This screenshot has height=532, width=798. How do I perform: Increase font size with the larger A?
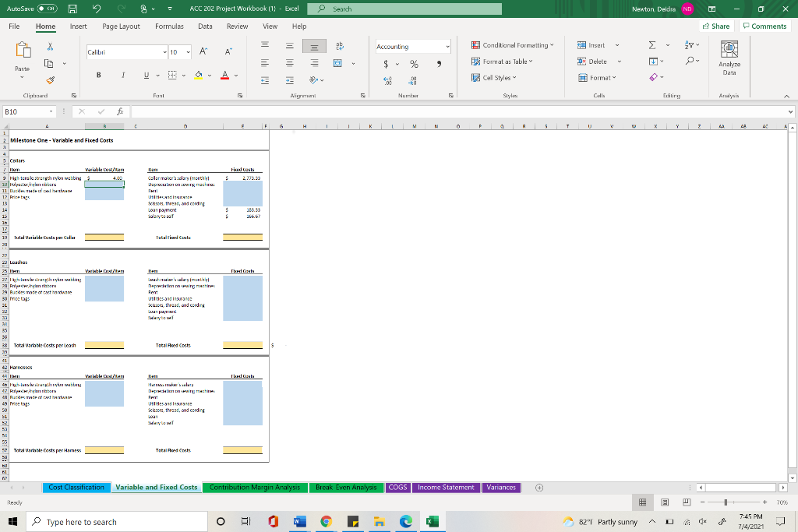click(x=203, y=51)
